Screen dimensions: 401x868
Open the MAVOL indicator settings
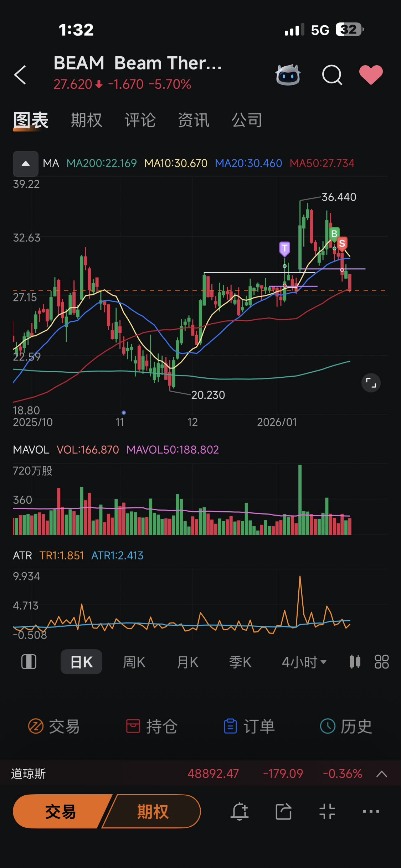point(31,450)
